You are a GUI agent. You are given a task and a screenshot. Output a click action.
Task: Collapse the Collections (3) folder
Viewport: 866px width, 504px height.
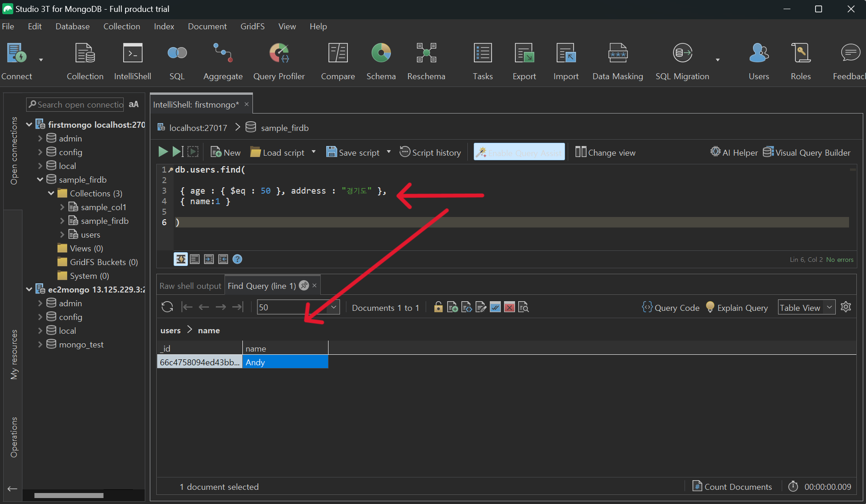(x=51, y=193)
